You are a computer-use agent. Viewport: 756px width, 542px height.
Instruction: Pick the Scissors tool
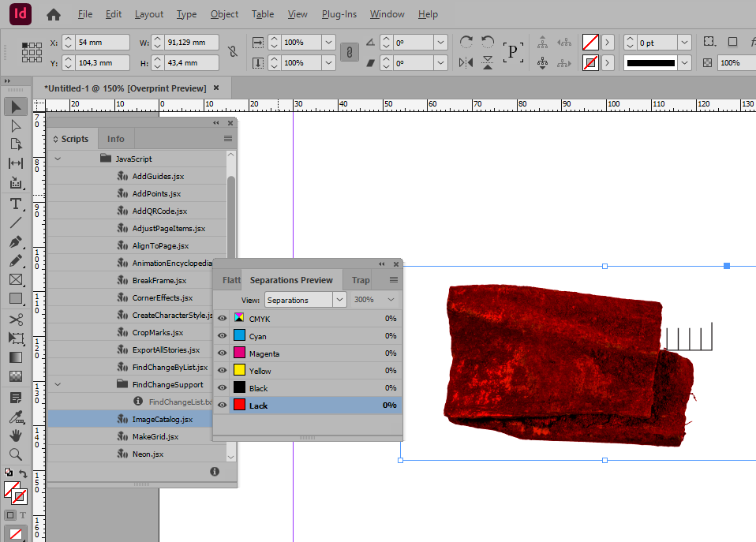coord(15,319)
